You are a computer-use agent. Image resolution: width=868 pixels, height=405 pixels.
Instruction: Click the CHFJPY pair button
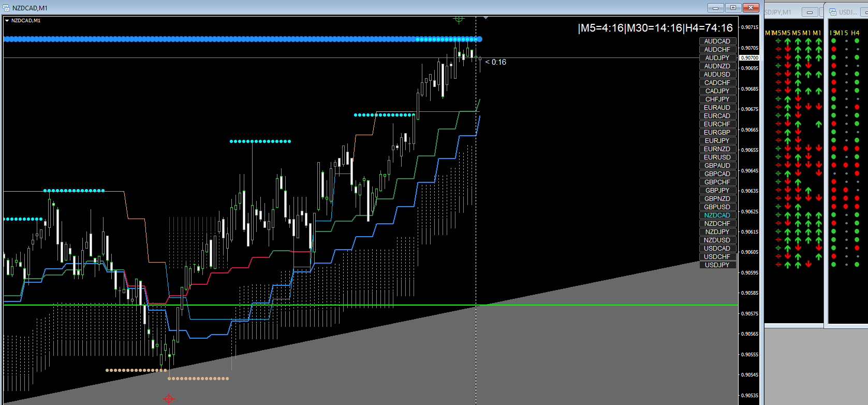coord(717,99)
